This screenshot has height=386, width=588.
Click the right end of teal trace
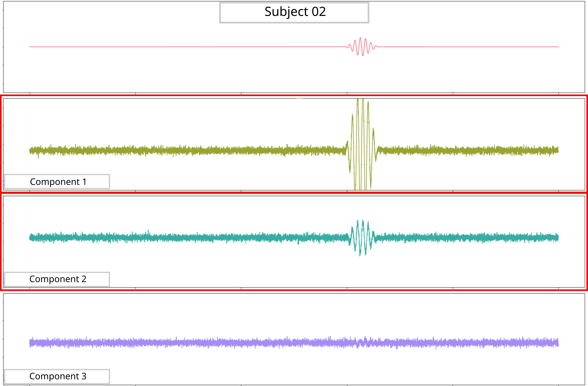558,237
